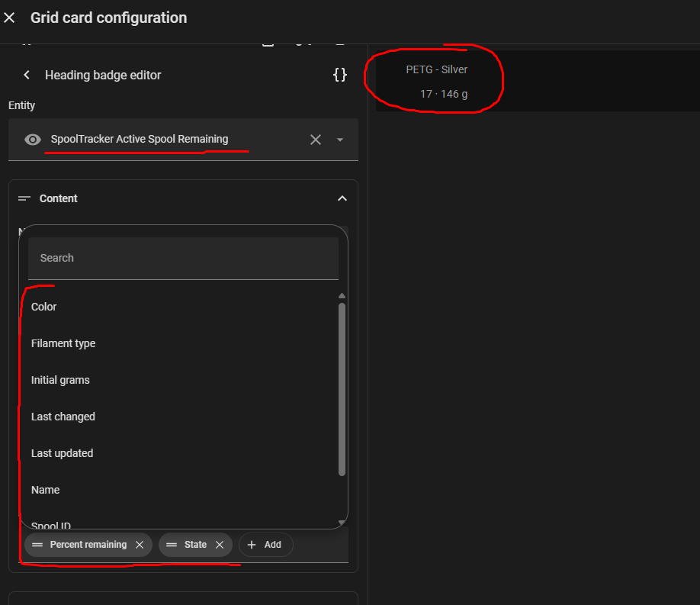Click the eye icon in Entity field
The width and height of the screenshot is (700, 605).
pos(33,140)
